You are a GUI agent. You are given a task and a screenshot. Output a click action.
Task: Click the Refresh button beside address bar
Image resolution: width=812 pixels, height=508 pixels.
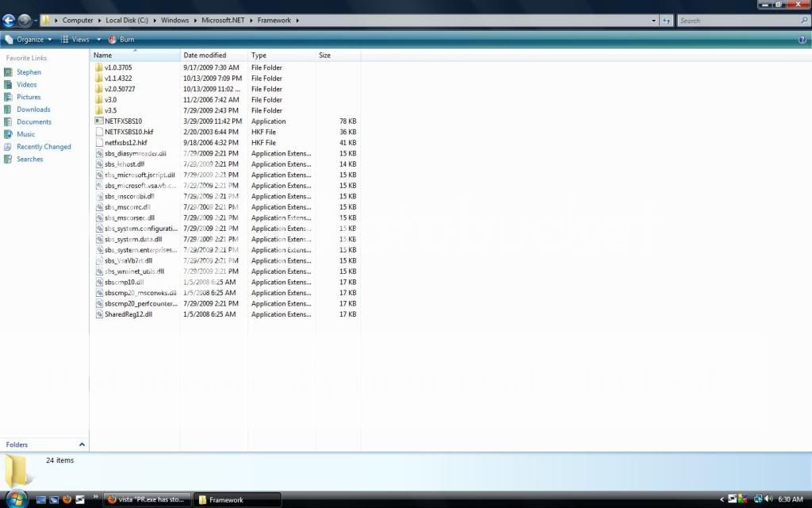[x=667, y=21]
